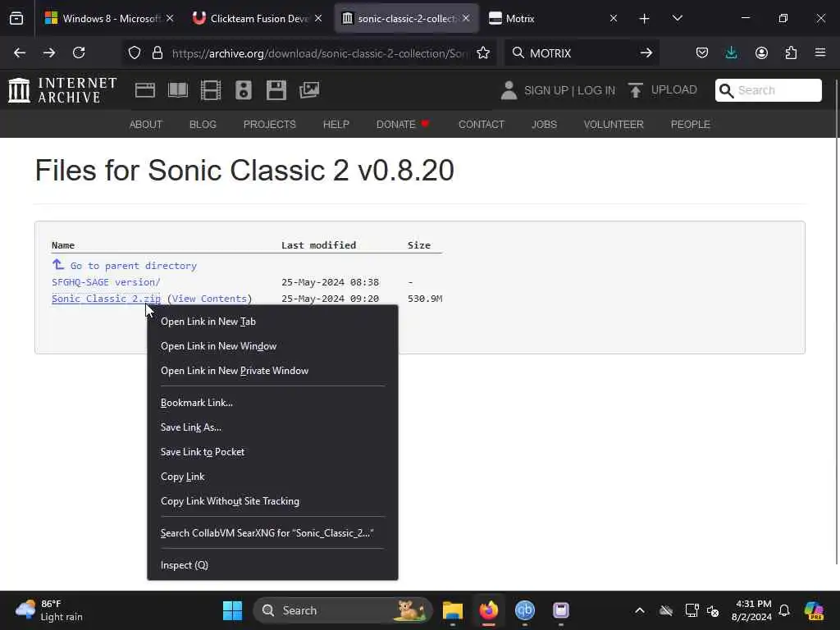Click the page vertical scrollbar

837,322
